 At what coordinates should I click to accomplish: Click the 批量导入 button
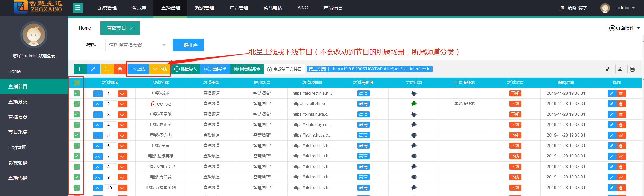tap(185, 69)
